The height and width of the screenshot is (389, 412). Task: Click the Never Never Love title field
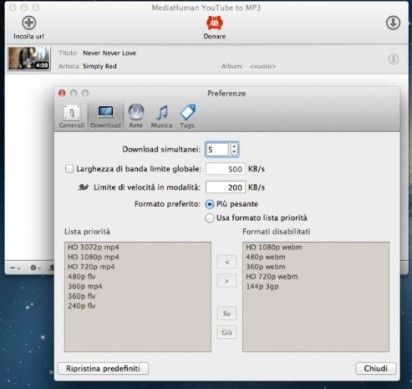[x=109, y=53]
